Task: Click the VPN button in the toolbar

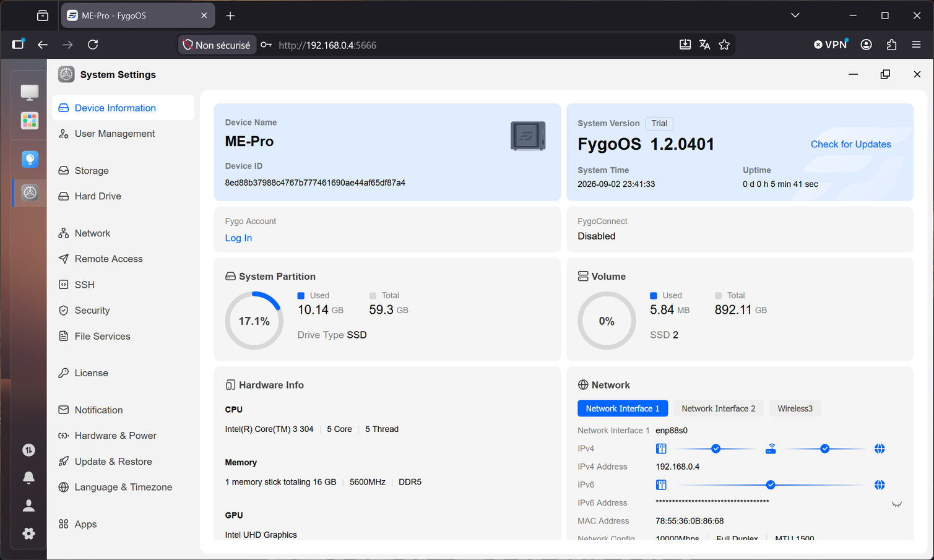Action: pyautogui.click(x=830, y=45)
